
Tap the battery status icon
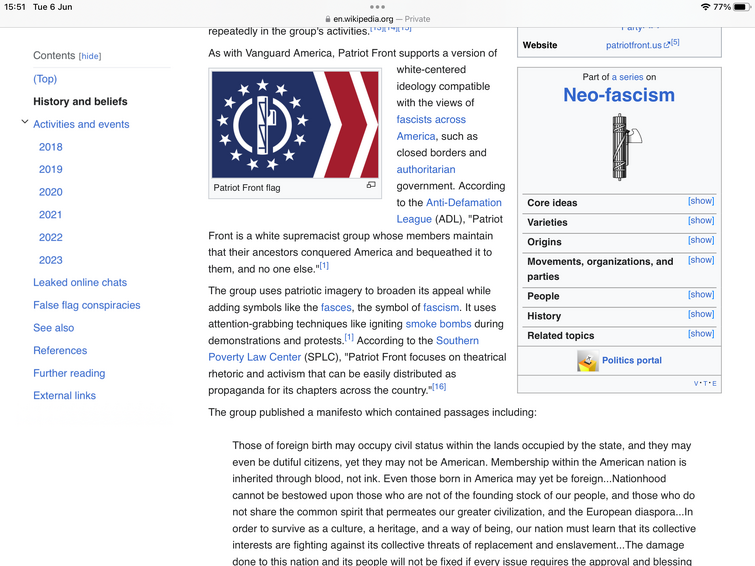tap(742, 7)
